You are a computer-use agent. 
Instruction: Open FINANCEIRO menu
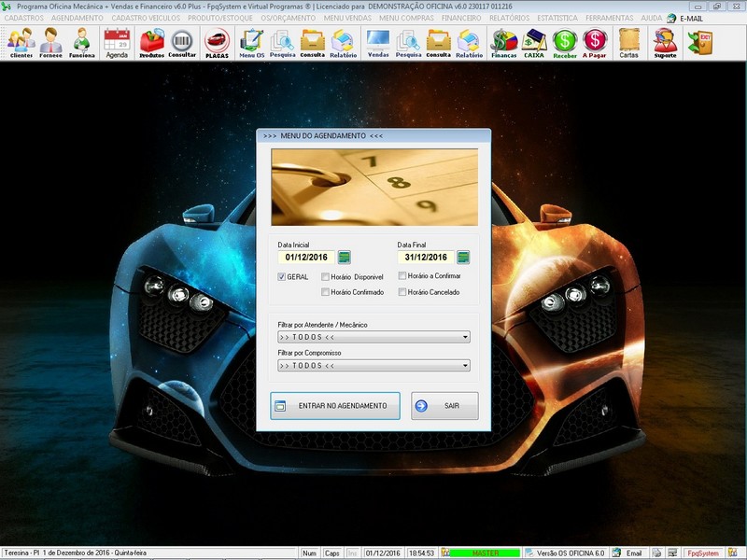(461, 18)
